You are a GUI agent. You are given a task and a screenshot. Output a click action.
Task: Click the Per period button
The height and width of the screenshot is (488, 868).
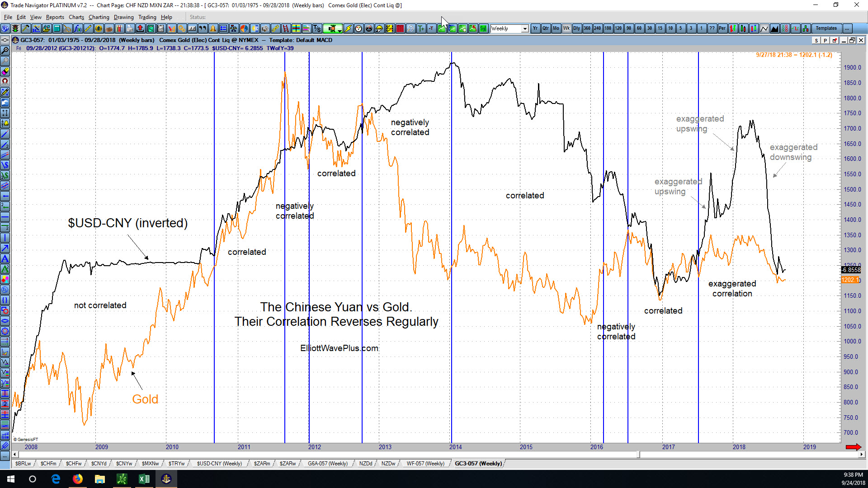pyautogui.click(x=722, y=28)
